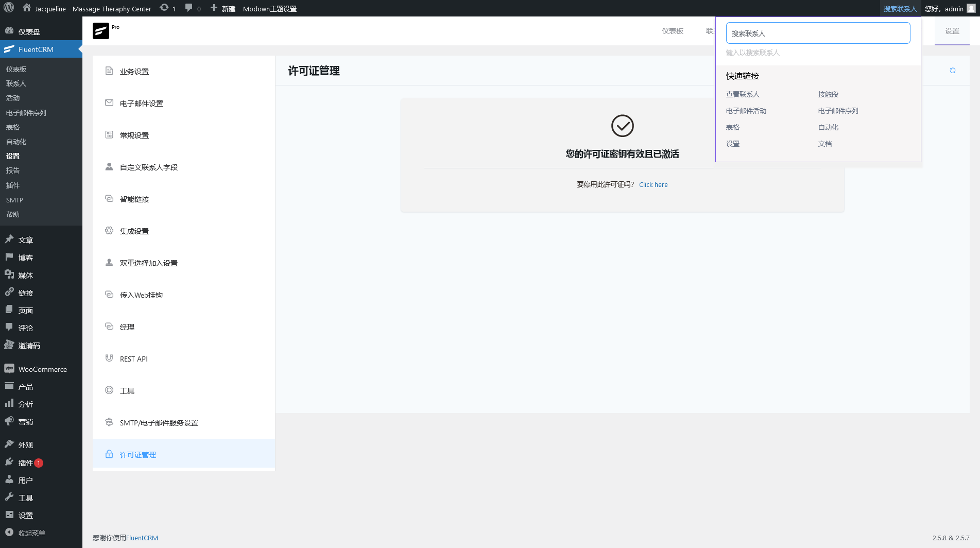Viewport: 980px width, 548px height.
Task: Open 报告 in FluentCRM submenu
Action: pos(13,170)
